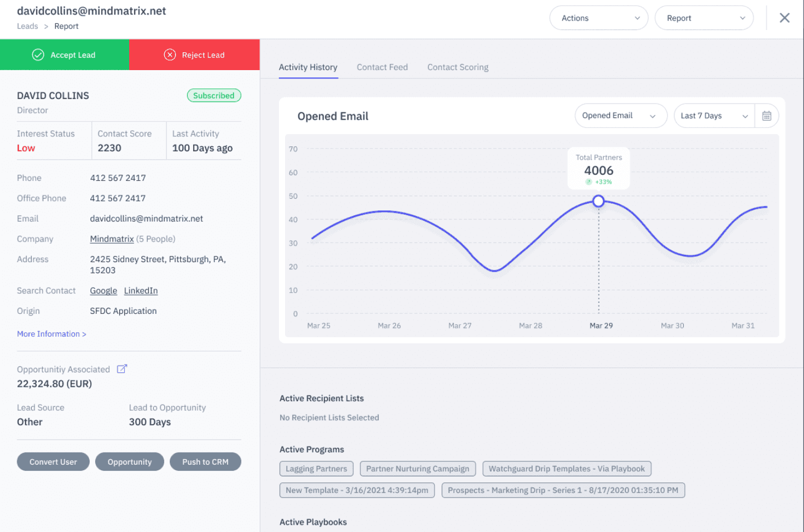804x532 pixels.
Task: Click the Report breadcrumb item
Action: (x=66, y=26)
